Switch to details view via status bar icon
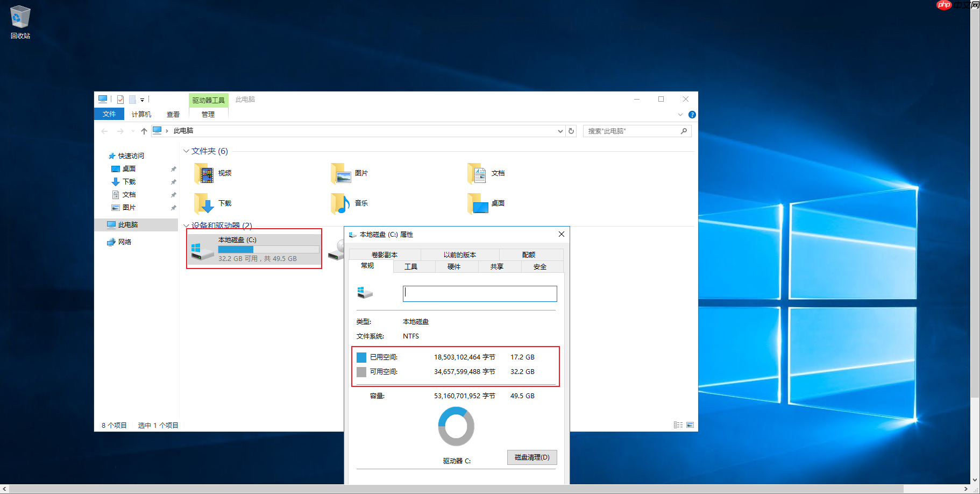This screenshot has height=494, width=980. [x=678, y=425]
